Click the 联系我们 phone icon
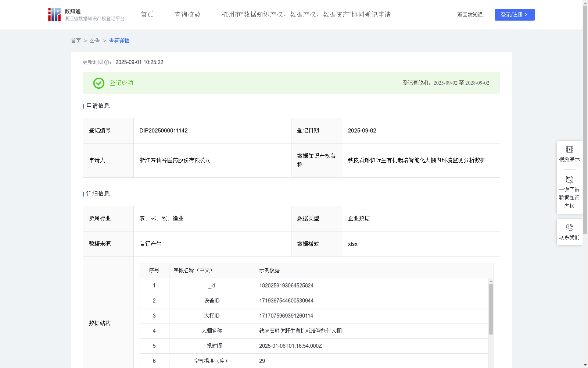This screenshot has width=588, height=368. pos(569,227)
